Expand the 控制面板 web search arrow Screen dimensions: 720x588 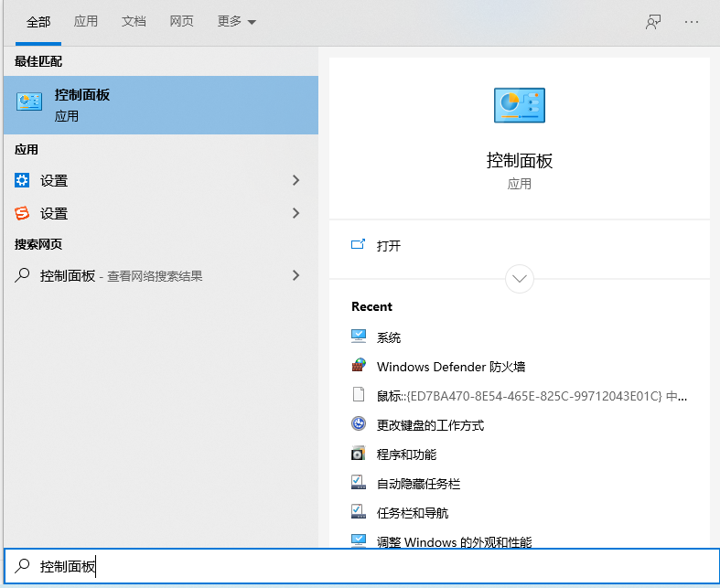(x=296, y=275)
